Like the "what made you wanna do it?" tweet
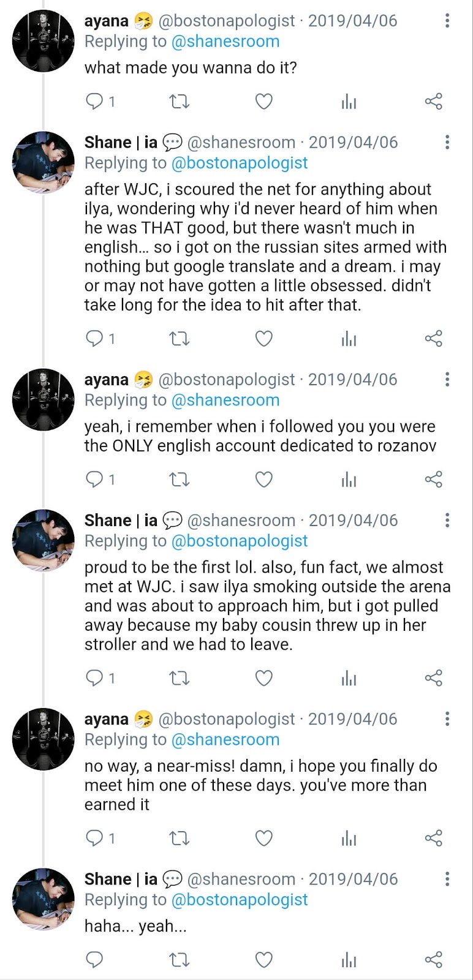The height and width of the screenshot is (980, 473). 263,102
